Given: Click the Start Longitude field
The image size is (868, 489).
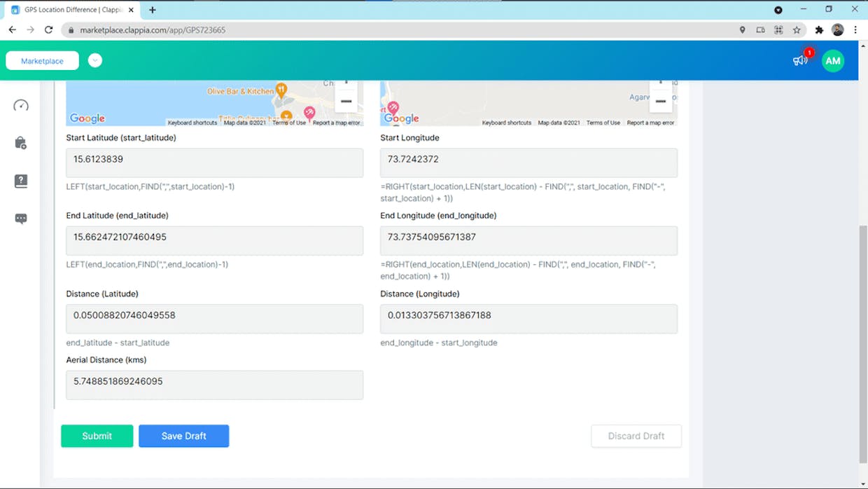Looking at the screenshot, I should point(528,163).
